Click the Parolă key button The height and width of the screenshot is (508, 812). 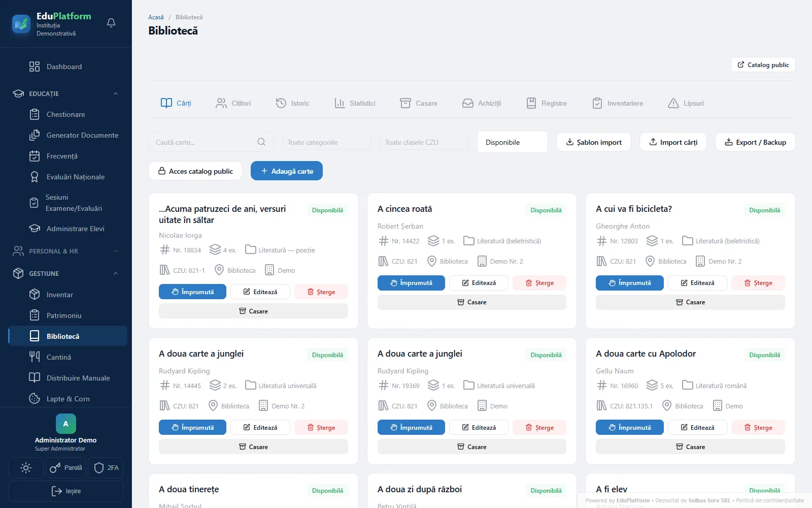click(66, 468)
